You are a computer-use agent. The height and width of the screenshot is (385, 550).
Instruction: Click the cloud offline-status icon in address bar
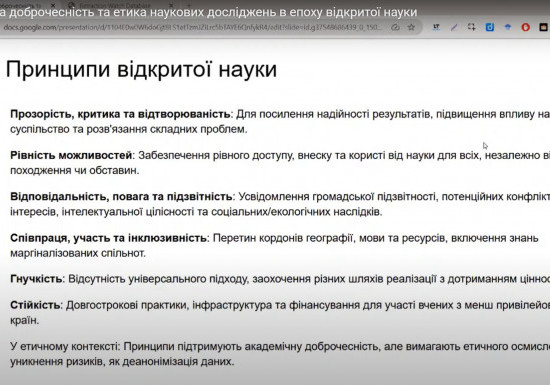pyautogui.click(x=395, y=27)
